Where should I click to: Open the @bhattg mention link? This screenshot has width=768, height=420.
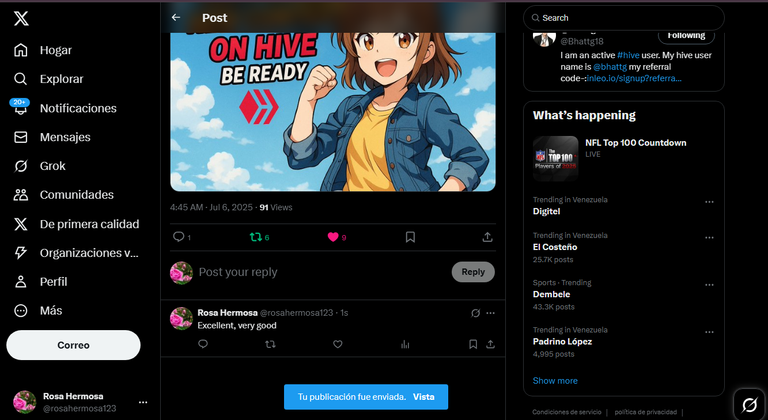click(x=610, y=67)
